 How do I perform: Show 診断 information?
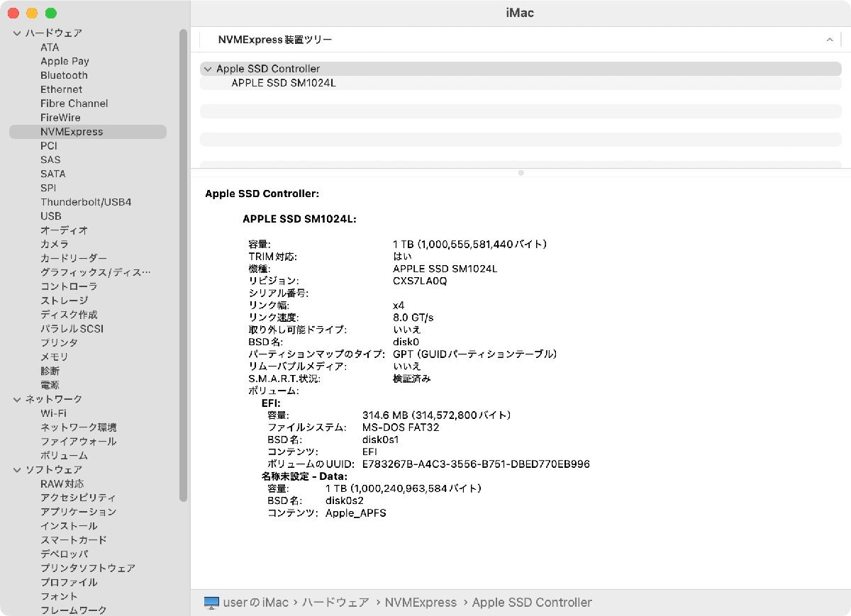coord(50,371)
